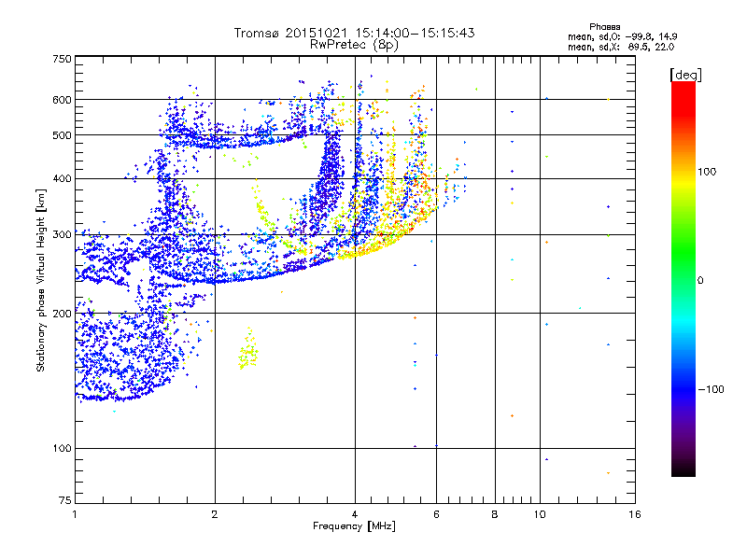Click colorbar tick label '-100'
Screen dimensions: 747x560
(711, 389)
